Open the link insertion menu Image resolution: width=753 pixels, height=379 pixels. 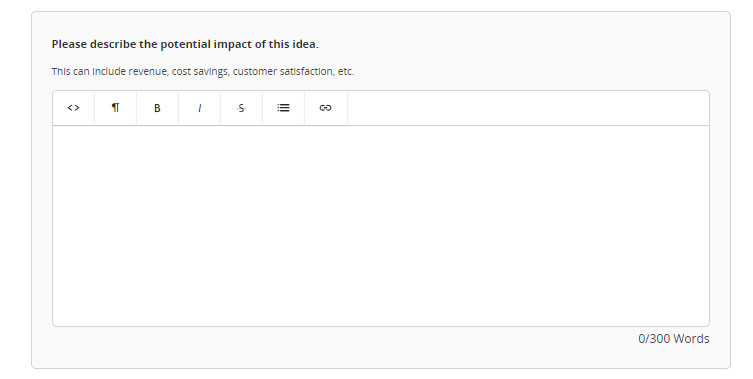coord(326,108)
